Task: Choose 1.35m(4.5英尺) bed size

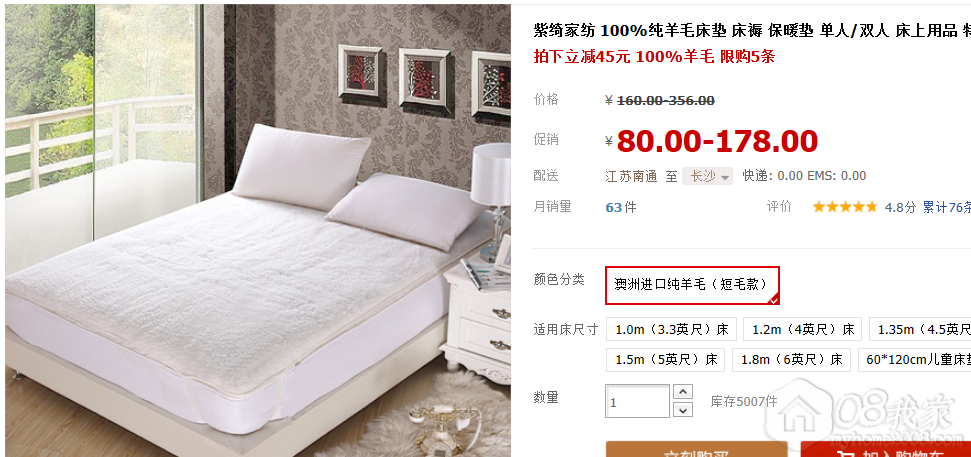Action: coord(920,329)
